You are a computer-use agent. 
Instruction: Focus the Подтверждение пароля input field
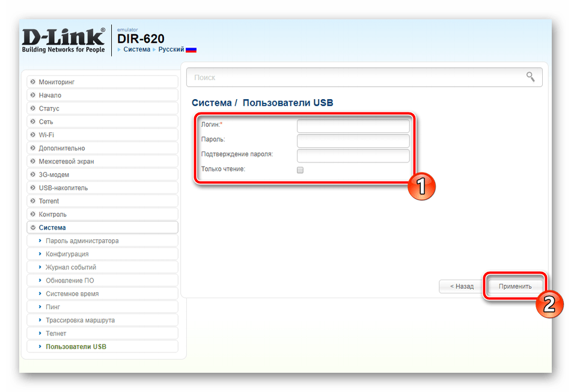(353, 156)
